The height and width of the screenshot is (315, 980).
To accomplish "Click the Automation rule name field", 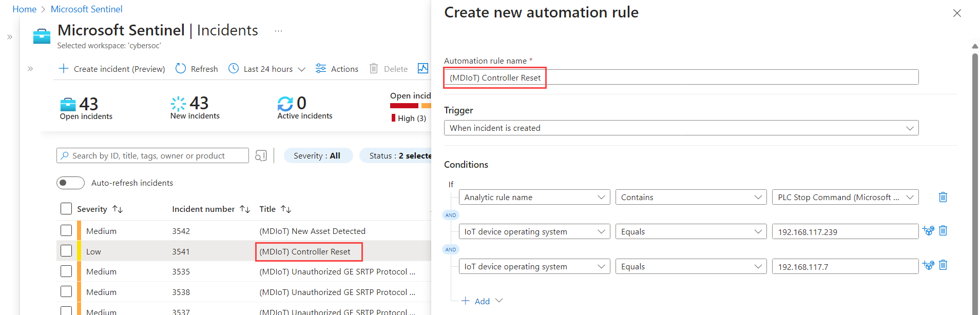I will (x=681, y=77).
